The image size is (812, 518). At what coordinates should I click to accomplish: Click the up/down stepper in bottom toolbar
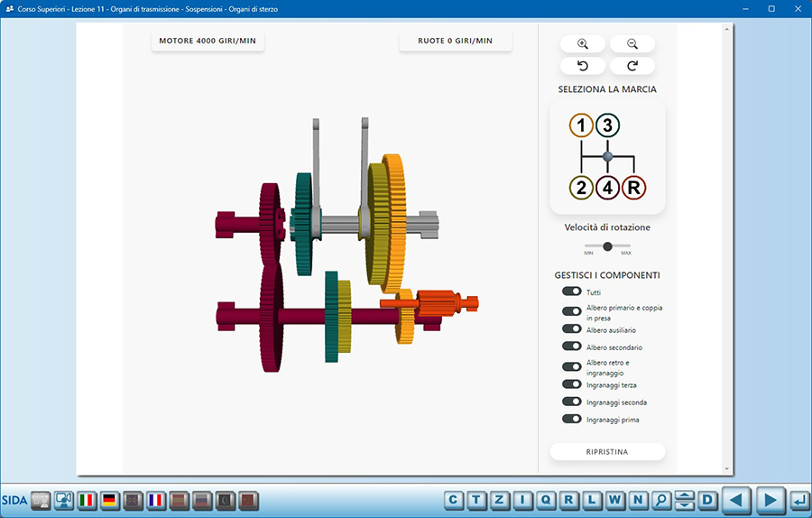[685, 500]
